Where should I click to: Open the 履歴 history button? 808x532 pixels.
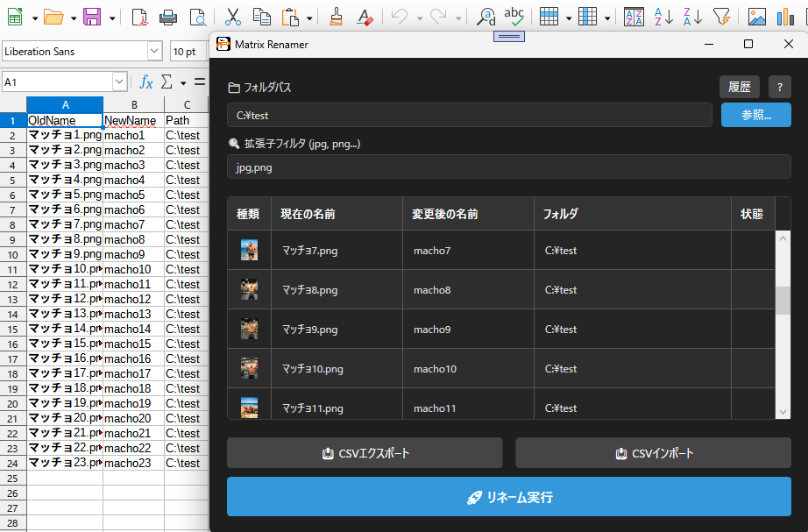(x=739, y=87)
